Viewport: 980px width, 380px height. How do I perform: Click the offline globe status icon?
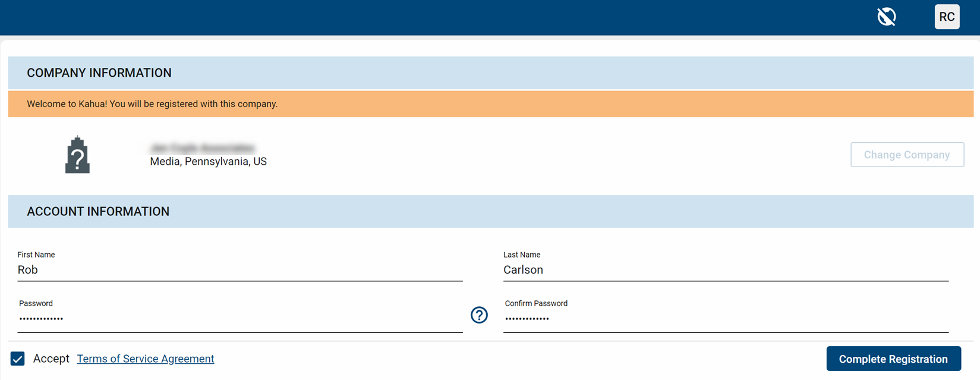[886, 17]
